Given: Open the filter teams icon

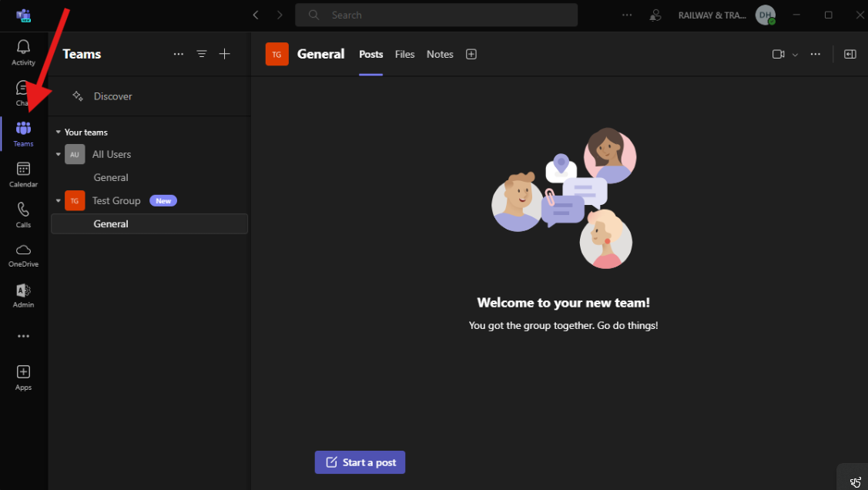Looking at the screenshot, I should tap(202, 54).
